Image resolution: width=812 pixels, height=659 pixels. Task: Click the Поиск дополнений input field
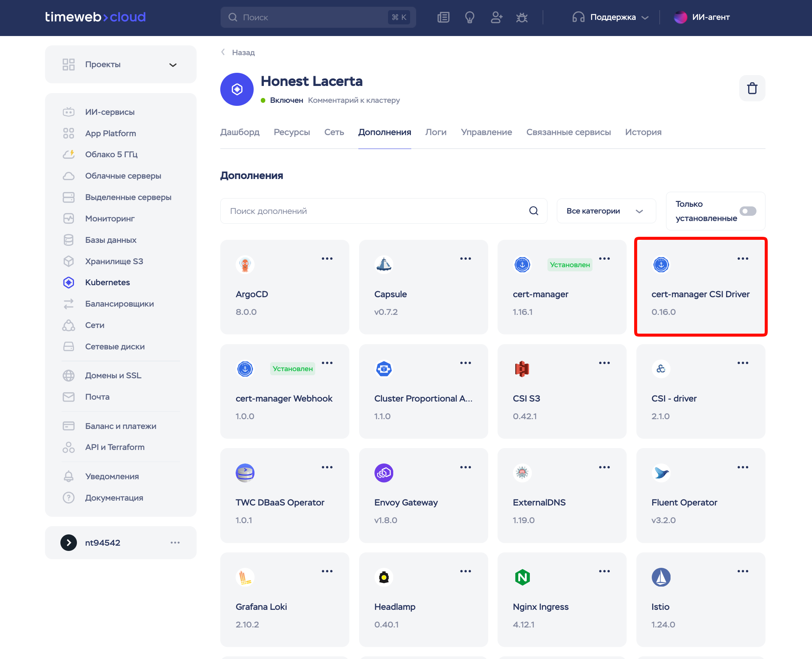click(383, 211)
